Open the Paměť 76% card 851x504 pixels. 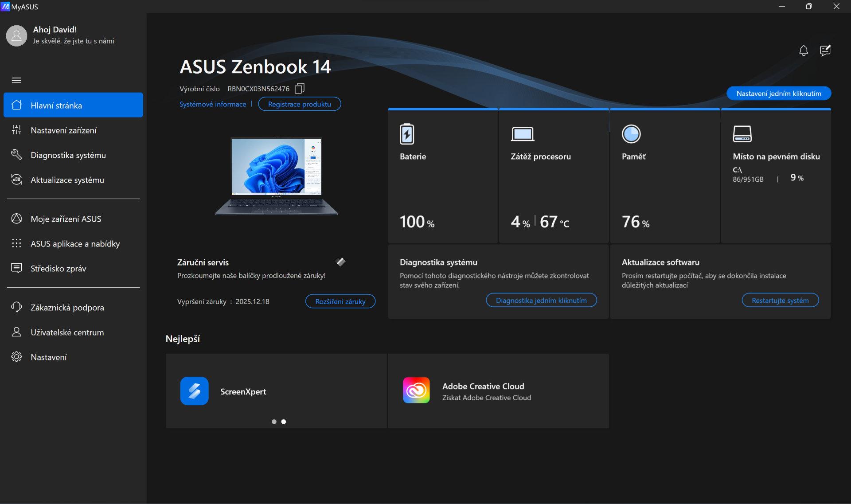(665, 176)
